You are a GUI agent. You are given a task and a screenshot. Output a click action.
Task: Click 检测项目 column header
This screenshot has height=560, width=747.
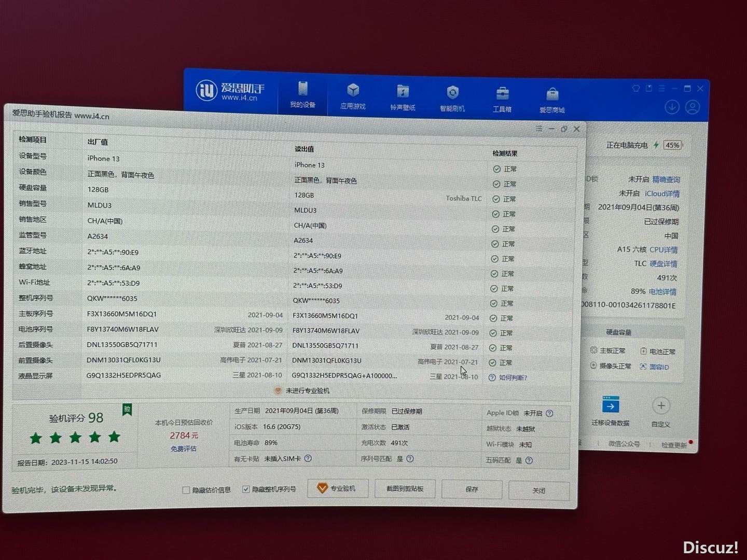coord(33,139)
